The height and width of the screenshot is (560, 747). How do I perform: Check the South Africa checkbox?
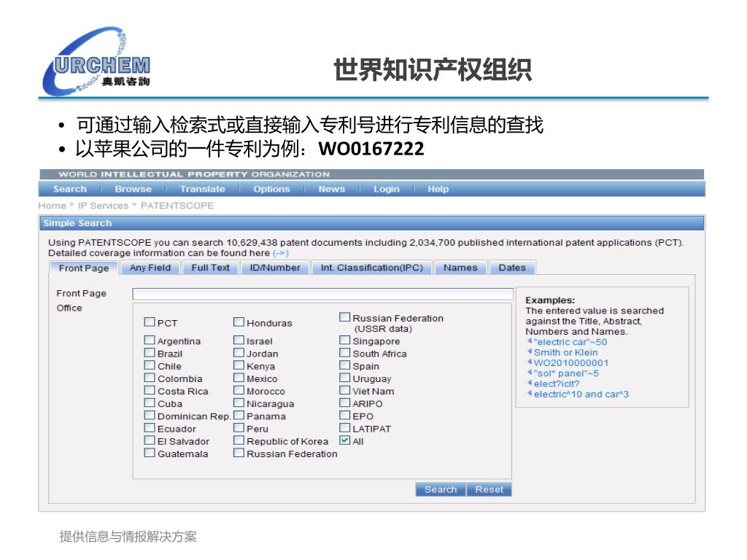(x=345, y=353)
